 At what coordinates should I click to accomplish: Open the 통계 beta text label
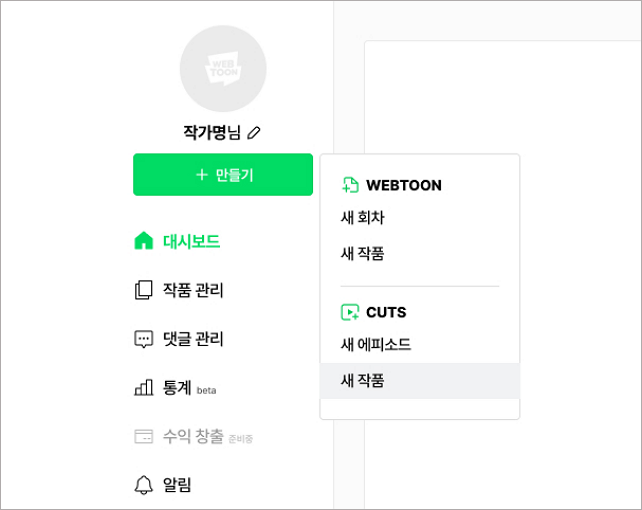pyautogui.click(x=178, y=387)
